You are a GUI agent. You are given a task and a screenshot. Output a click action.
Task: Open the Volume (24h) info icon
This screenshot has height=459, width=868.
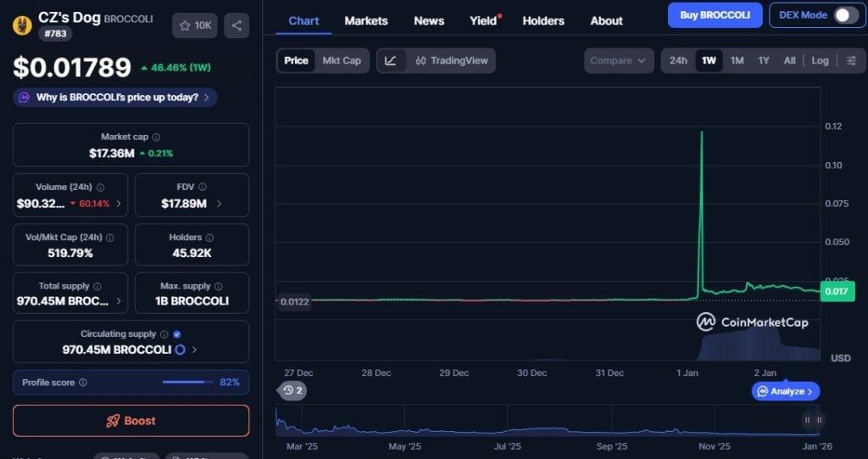tap(100, 188)
